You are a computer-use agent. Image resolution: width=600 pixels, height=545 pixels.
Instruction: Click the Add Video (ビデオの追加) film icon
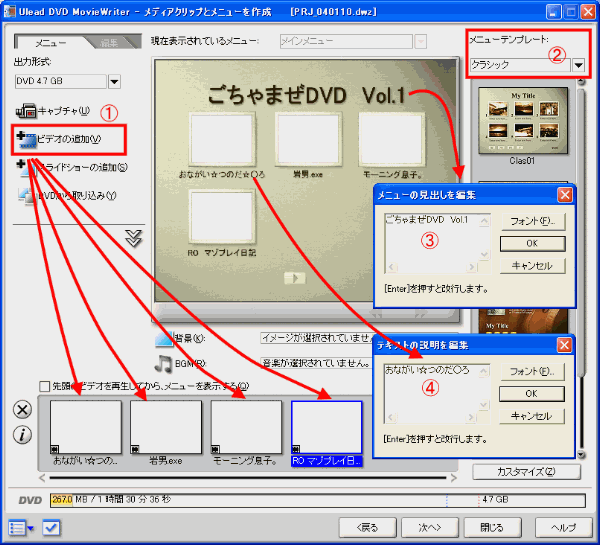pos(25,138)
